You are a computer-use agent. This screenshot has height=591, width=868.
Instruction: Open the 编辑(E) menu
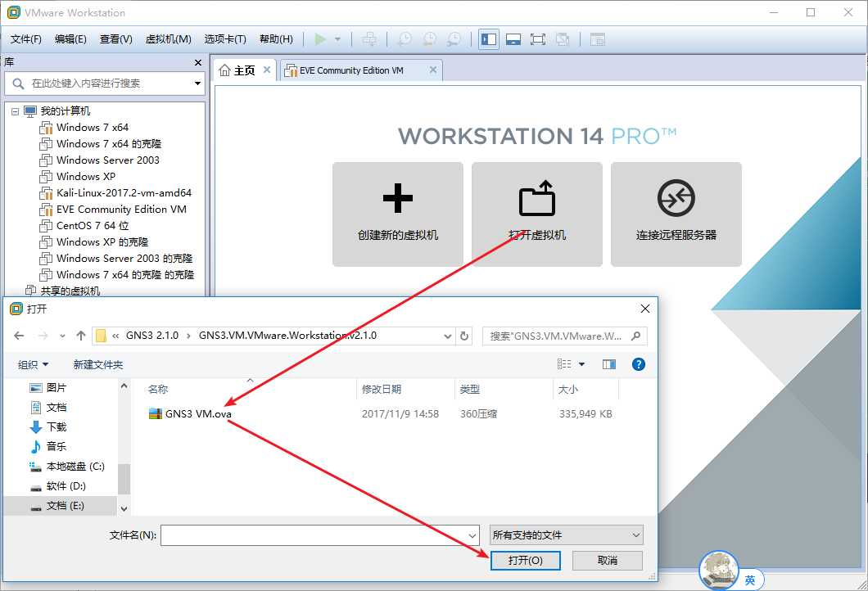[70, 39]
